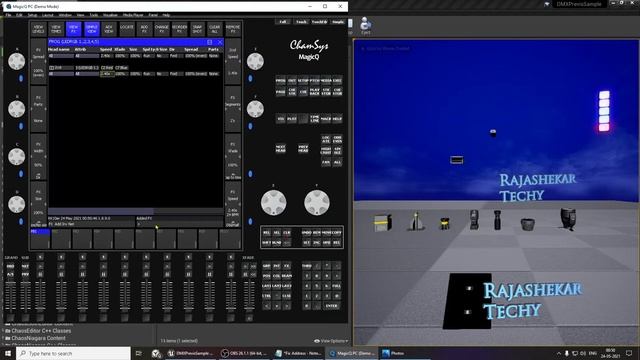Image resolution: width=640 pixels, height=360 pixels.
Task: Click the taskbar search box
Action: click(73, 353)
